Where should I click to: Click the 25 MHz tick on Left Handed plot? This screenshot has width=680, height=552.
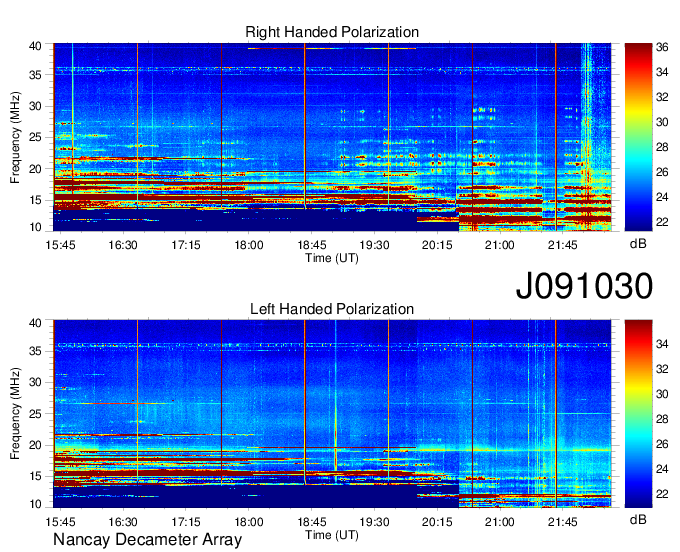(36, 414)
